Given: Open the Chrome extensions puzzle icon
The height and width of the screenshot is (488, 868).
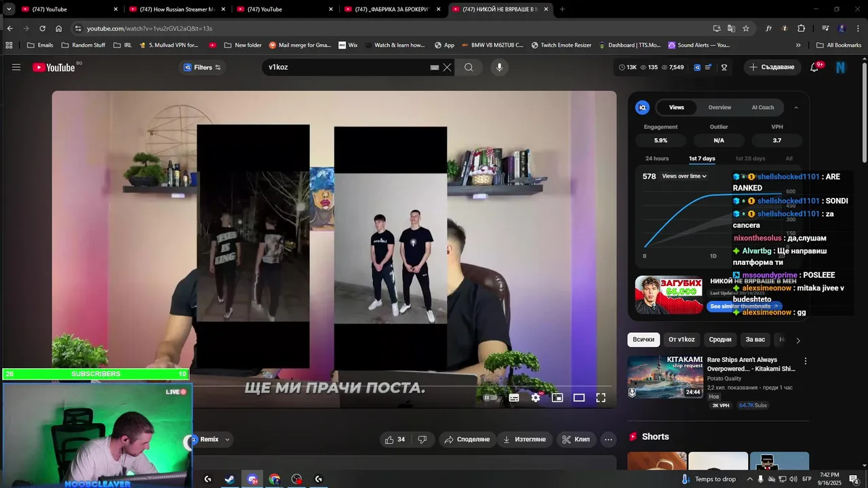Looking at the screenshot, I should click(x=801, y=28).
